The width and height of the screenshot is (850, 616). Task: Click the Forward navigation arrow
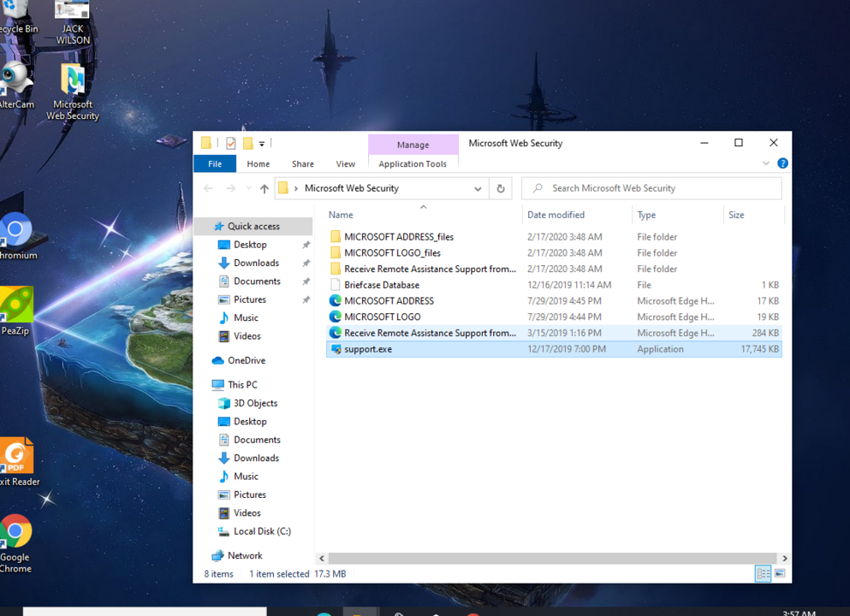[231, 188]
